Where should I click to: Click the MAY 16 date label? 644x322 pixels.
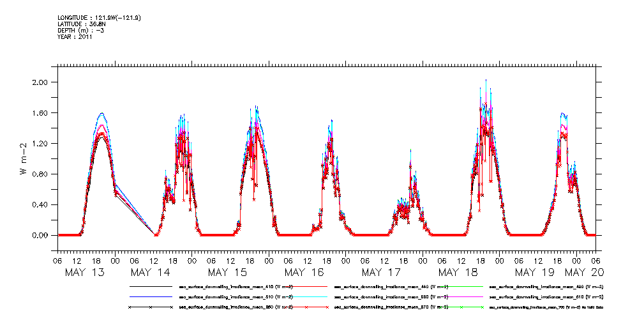pos(304,272)
